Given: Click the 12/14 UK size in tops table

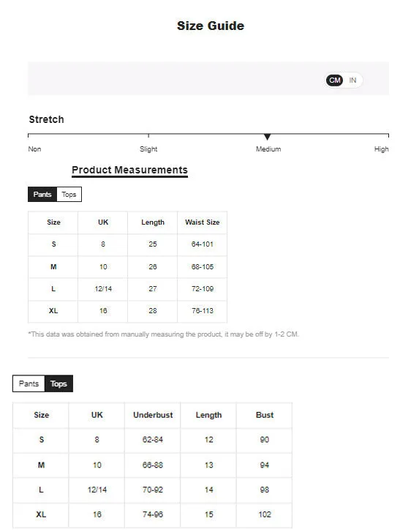Looking at the screenshot, I should click(x=97, y=490).
